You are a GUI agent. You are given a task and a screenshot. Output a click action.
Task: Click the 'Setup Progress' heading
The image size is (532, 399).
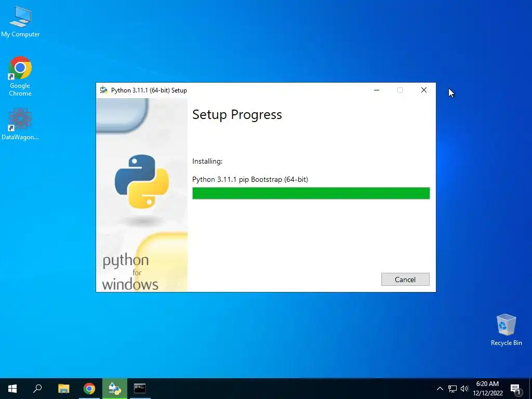coord(237,115)
